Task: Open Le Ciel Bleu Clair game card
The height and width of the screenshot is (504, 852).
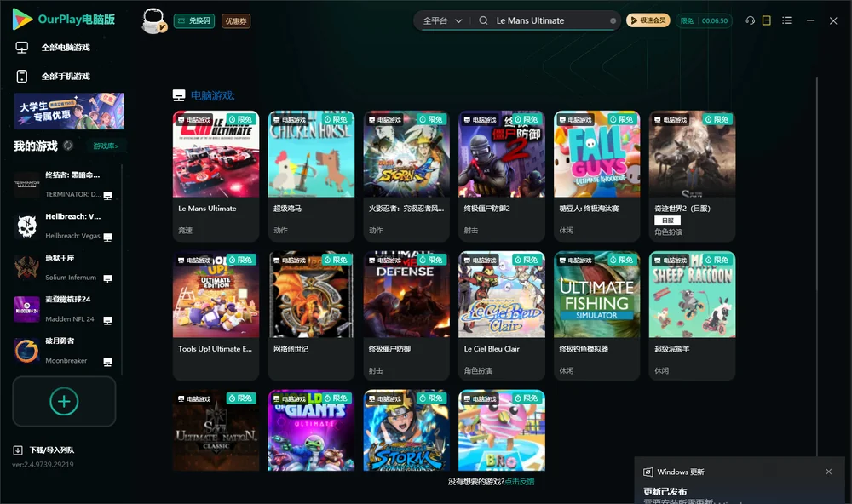Action: click(x=502, y=316)
